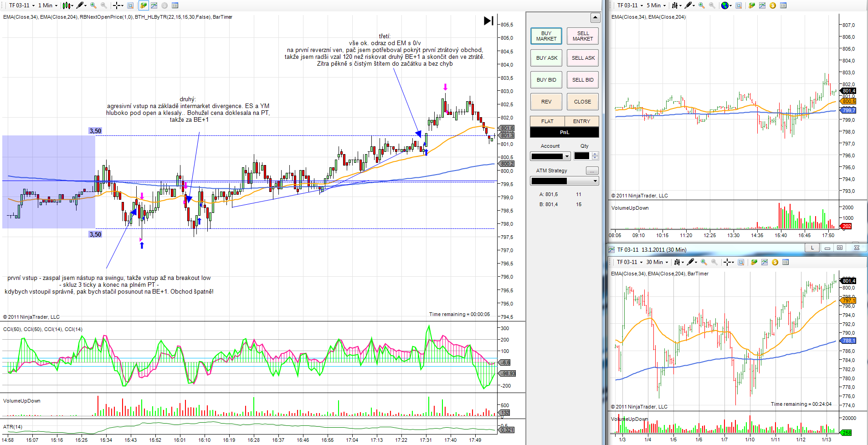Show the Data Box from 5 Min toolbar

[x=783, y=5]
